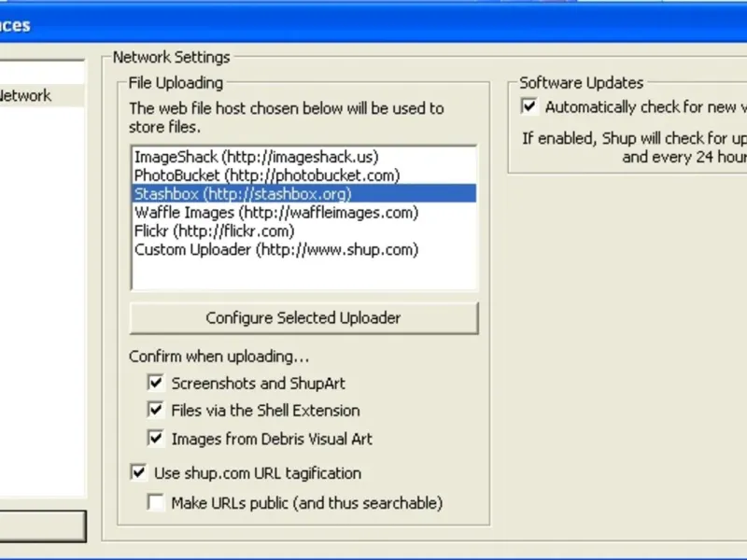The image size is (747, 560).
Task: Select ImageShack in the uploader list
Action: tap(303, 157)
